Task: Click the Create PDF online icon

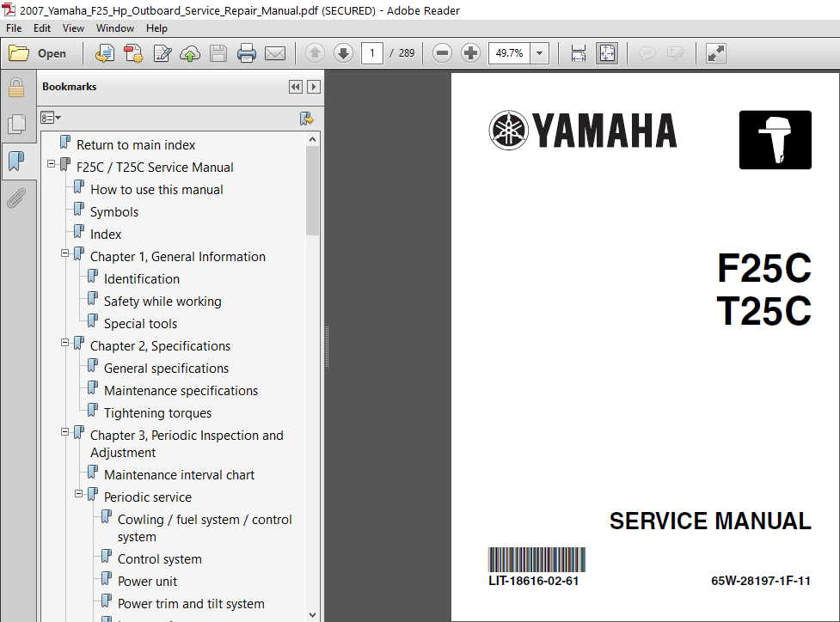Action: click(x=133, y=53)
